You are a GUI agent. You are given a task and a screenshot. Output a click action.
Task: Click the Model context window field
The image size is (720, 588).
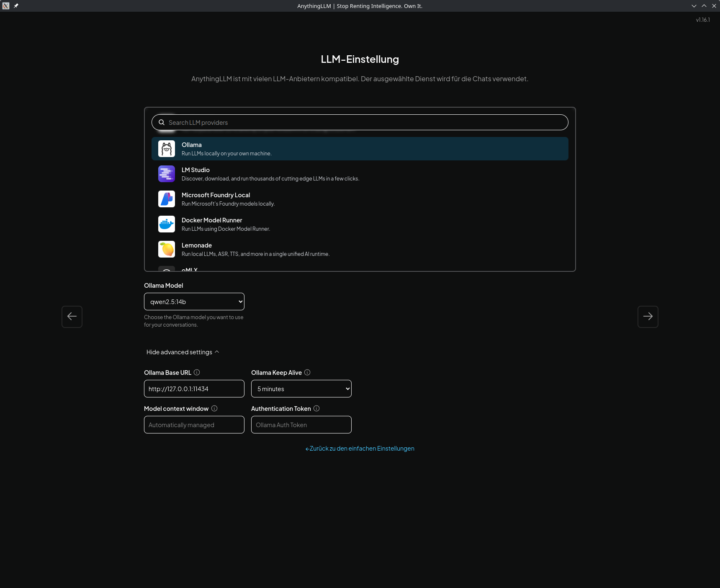pos(194,425)
